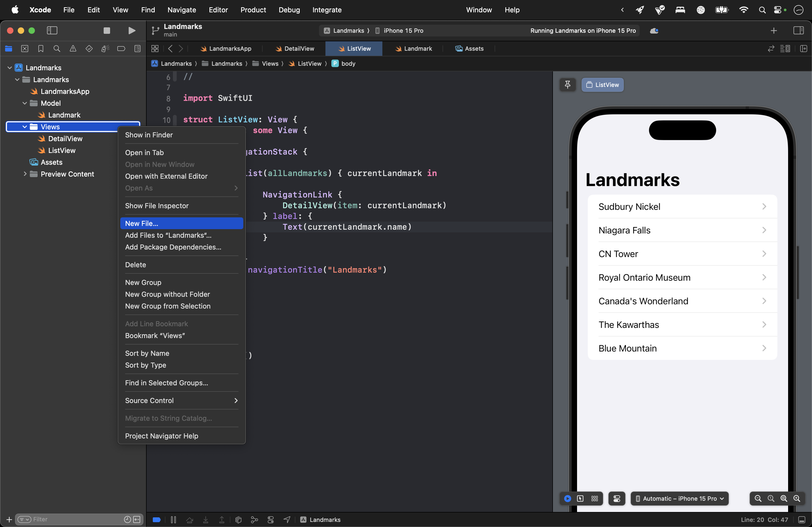Toggle the debug area visibility at bottom-right
Image resolution: width=812 pixels, height=527 pixels.
click(x=802, y=520)
